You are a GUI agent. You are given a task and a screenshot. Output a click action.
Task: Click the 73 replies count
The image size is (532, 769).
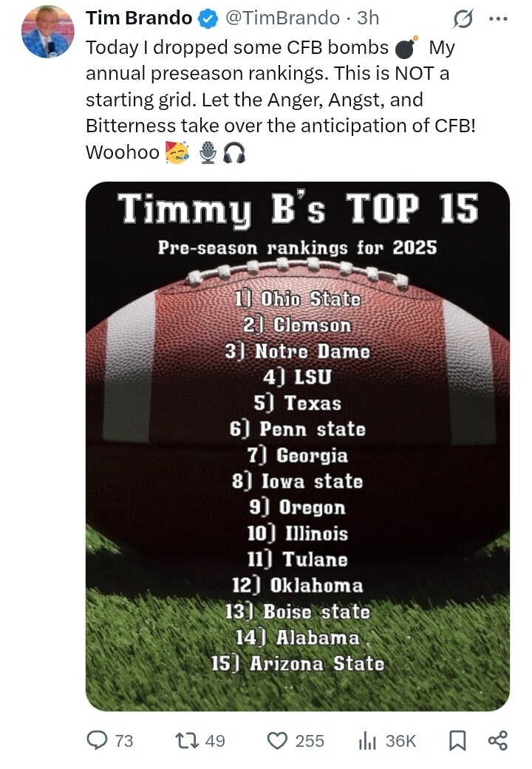[124, 740]
